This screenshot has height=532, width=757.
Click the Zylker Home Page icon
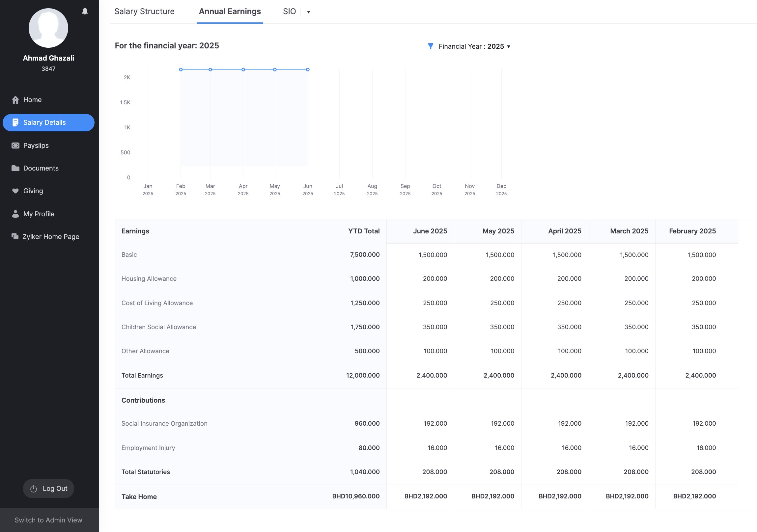[15, 236]
